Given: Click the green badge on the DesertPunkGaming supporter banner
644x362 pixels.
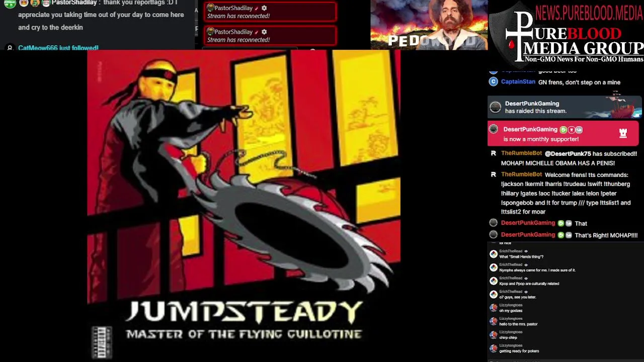Looking at the screenshot, I should pos(563,130).
